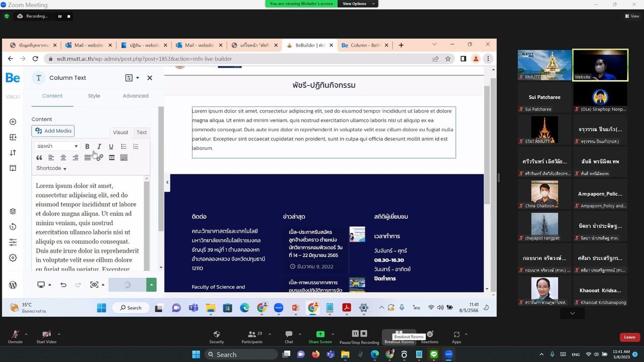Switch to the Advanced tab
The width and height of the screenshot is (644, 362).
pyautogui.click(x=136, y=96)
